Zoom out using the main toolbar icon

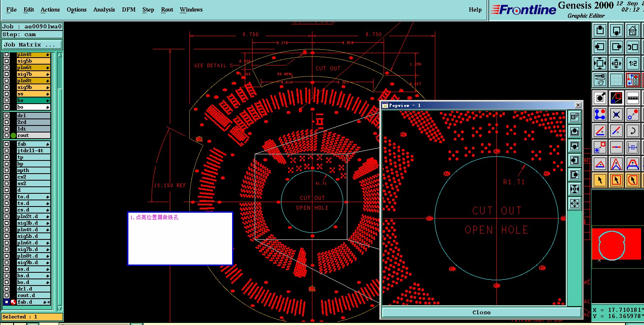(x=616, y=63)
